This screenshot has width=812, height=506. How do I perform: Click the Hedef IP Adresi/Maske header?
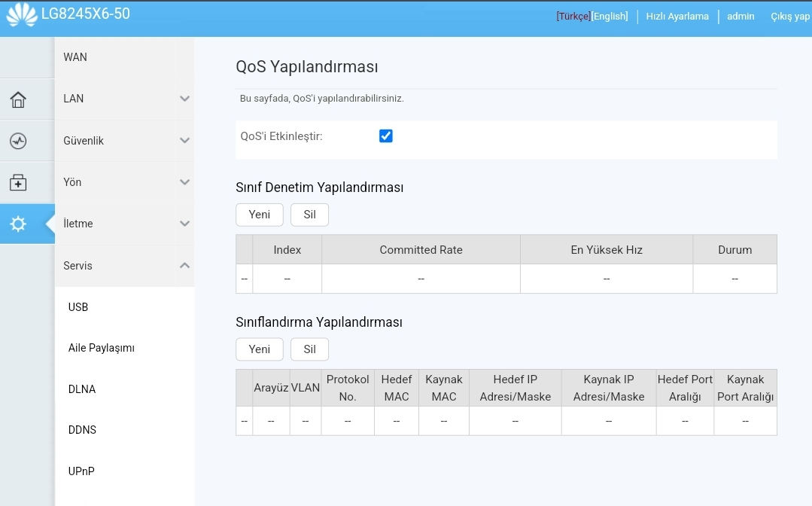(515, 387)
